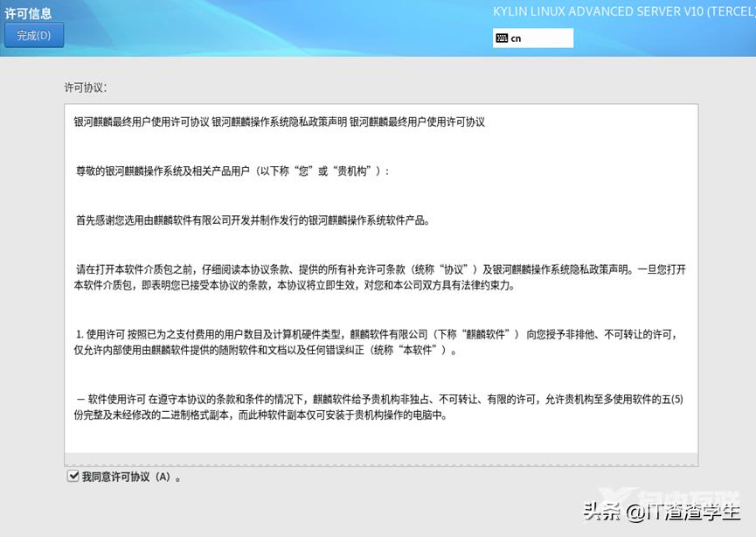Click the keyboard icon in layout indicator

point(502,38)
